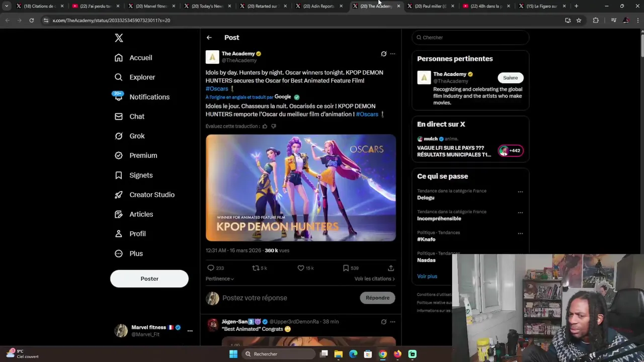Open more options on Jögen-San's reply
644x362 pixels.
(x=392, y=322)
